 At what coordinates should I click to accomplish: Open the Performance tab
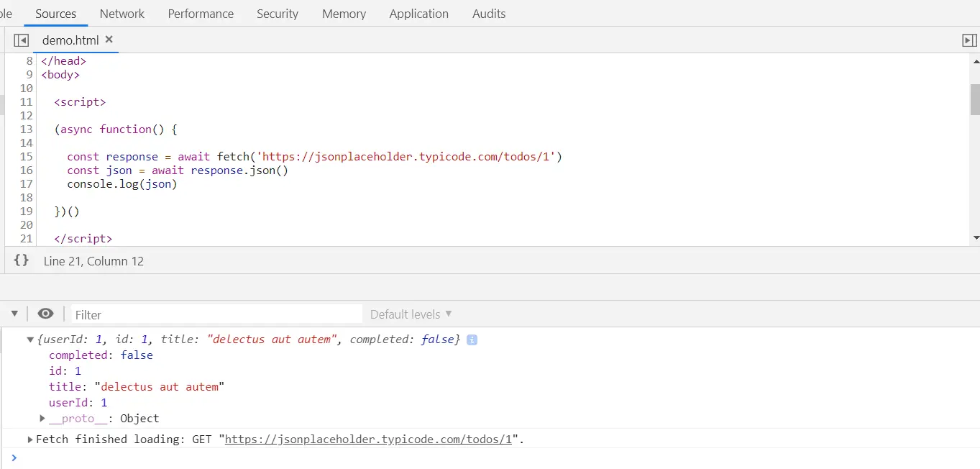coord(201,14)
